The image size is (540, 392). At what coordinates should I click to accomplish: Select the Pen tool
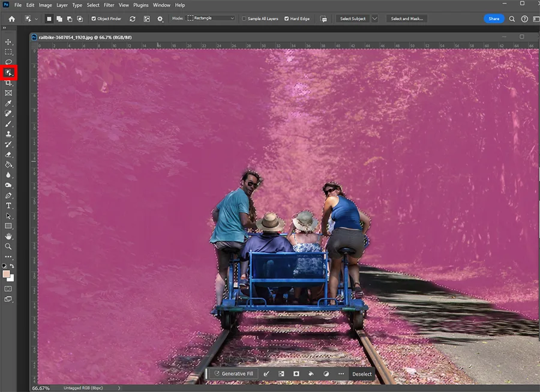point(8,195)
